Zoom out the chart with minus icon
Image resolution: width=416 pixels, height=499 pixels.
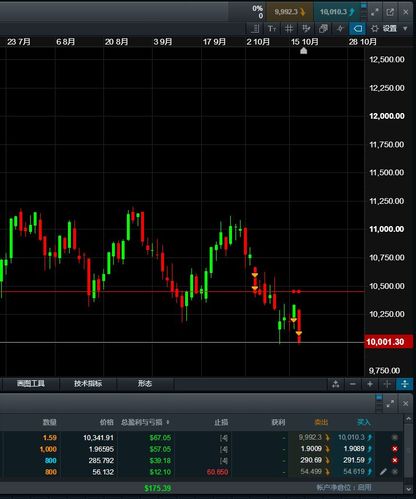tap(353, 384)
